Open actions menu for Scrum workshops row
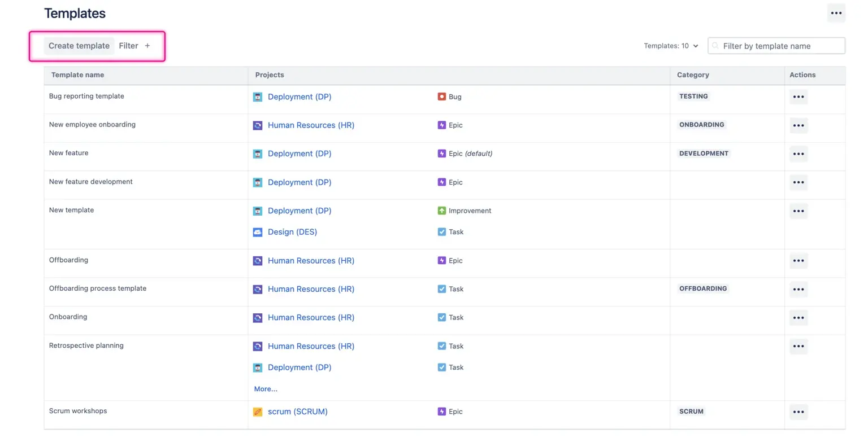This screenshot has width=868, height=442. coord(798,412)
